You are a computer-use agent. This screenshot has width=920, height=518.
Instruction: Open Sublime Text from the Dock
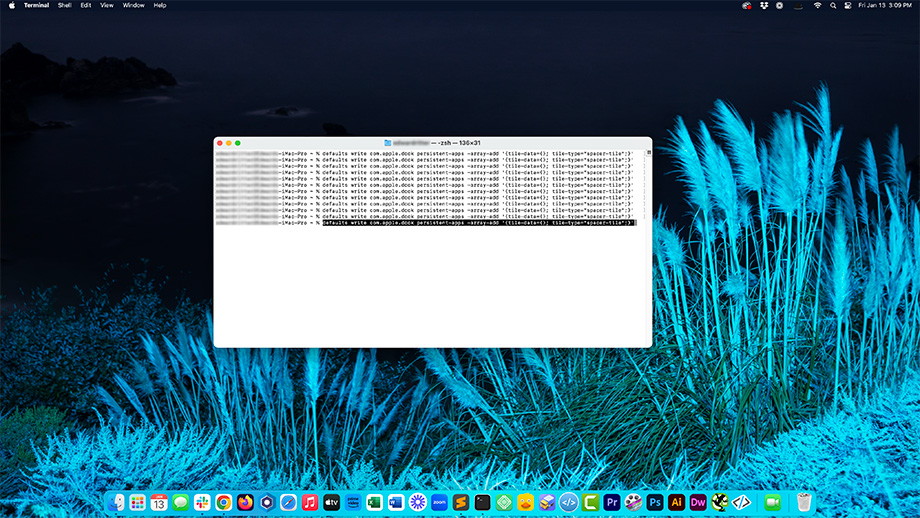[x=461, y=502]
